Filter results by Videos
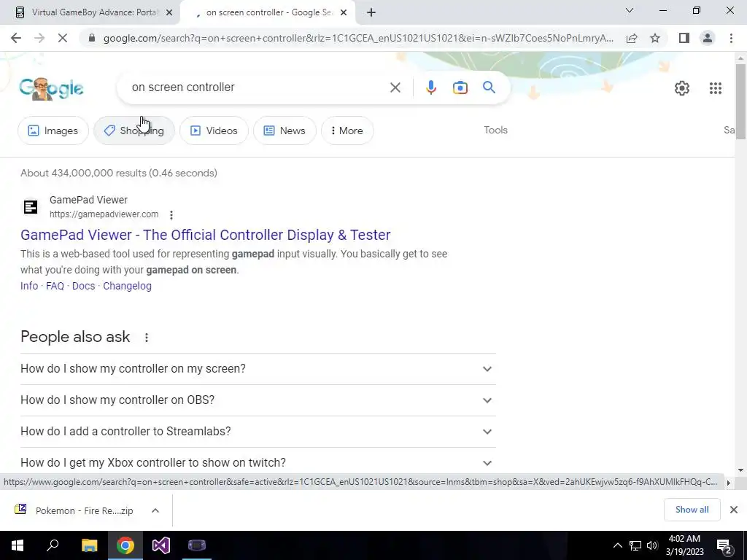The image size is (747, 560). [214, 131]
